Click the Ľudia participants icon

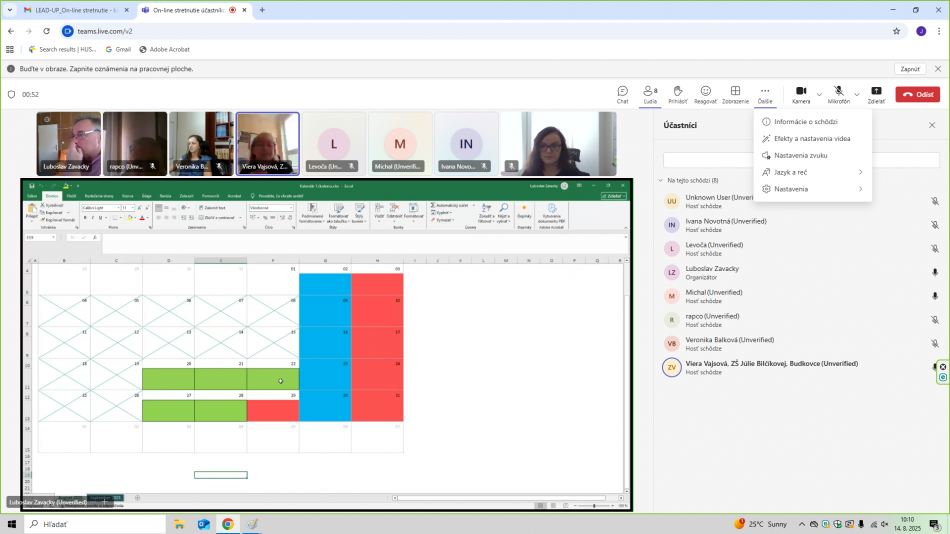click(x=650, y=92)
